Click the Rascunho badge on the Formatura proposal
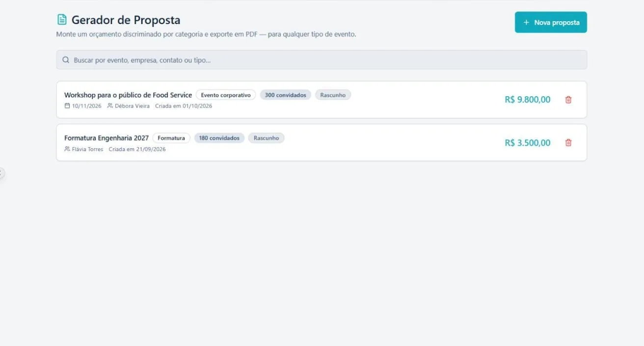The height and width of the screenshot is (346, 644). [266, 138]
